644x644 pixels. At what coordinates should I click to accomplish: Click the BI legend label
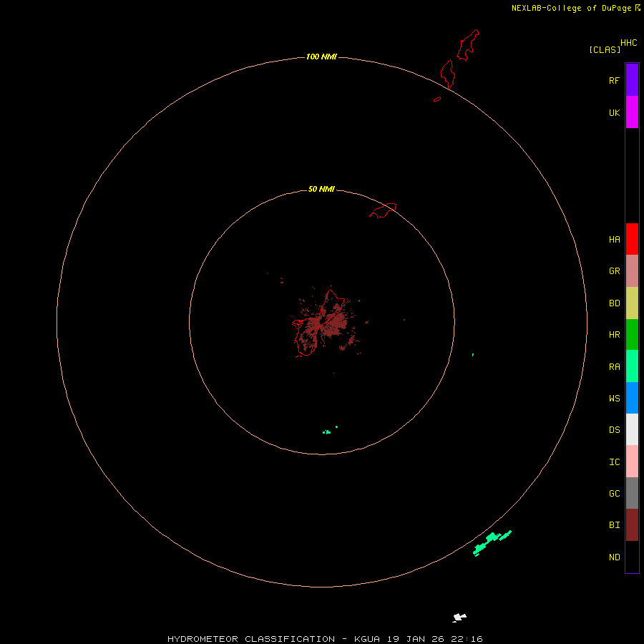615,525
